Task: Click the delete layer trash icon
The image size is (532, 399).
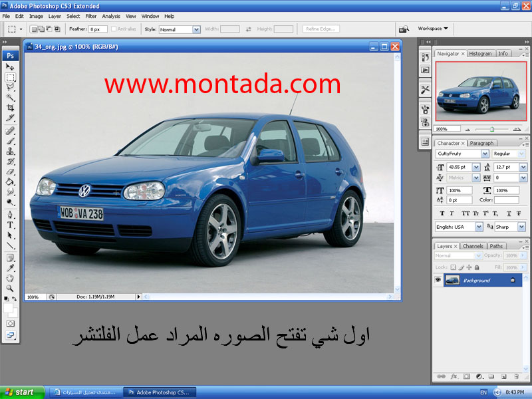Action: point(516,377)
